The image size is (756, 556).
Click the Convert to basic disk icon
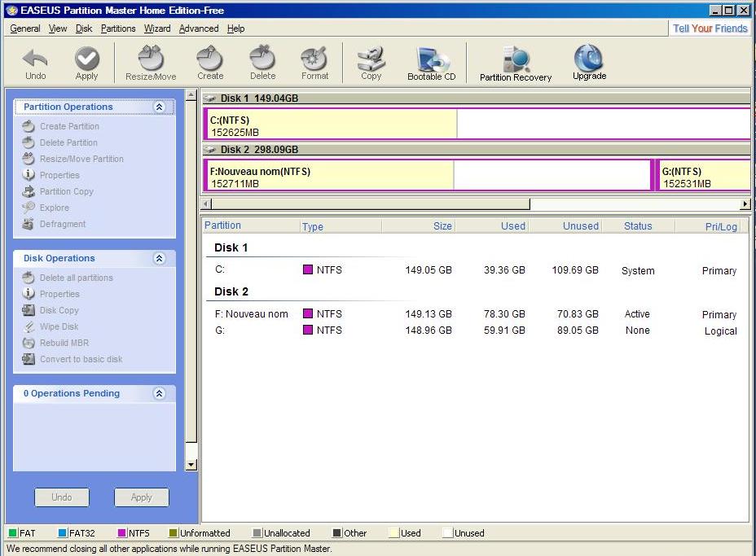click(29, 359)
